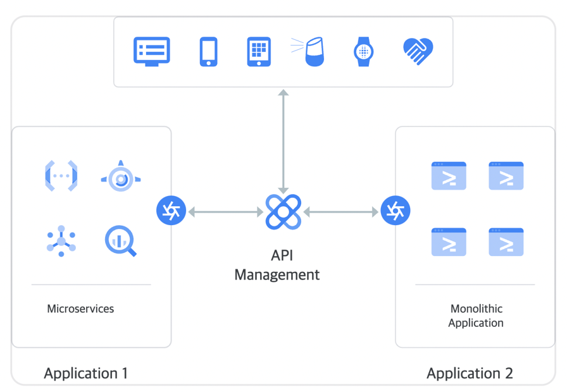The width and height of the screenshot is (567, 392).
Task: Click the bottom-right terminal window icon
Action: tap(506, 242)
